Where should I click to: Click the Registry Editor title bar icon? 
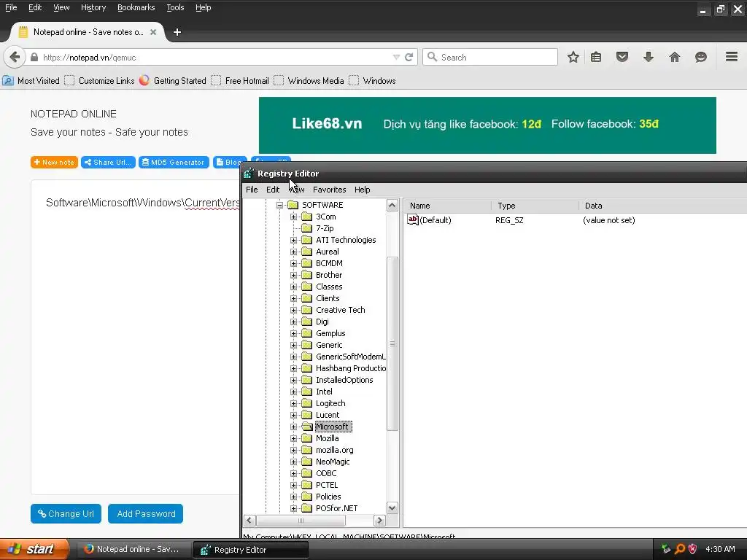pos(248,174)
